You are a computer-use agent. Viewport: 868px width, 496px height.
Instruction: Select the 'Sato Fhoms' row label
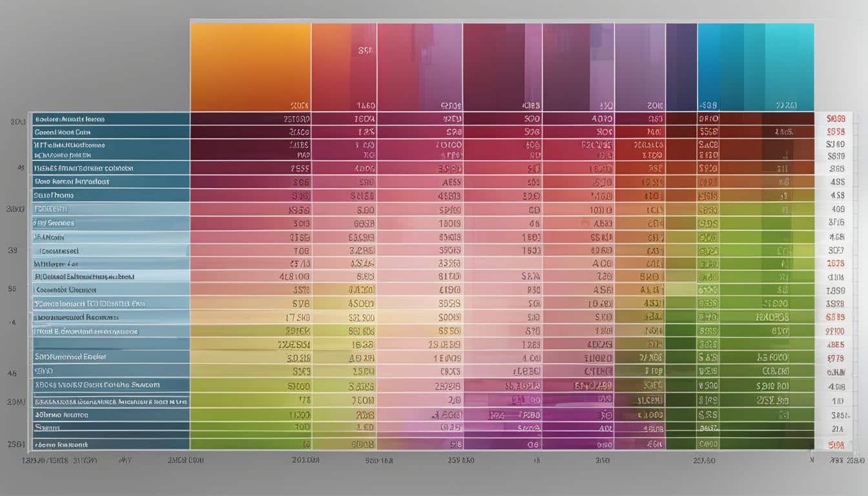click(53, 195)
